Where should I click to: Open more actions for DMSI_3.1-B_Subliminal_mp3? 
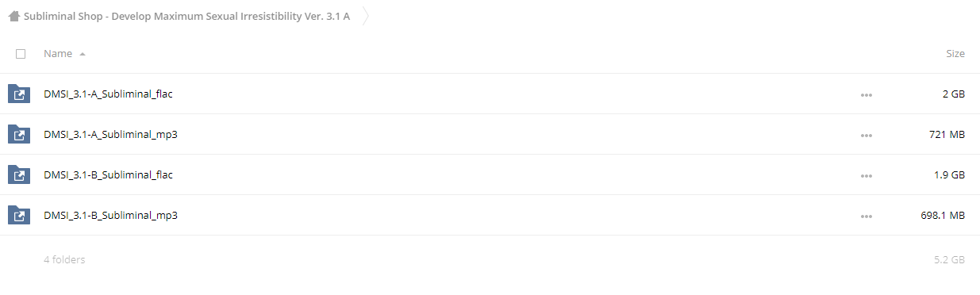click(866, 216)
